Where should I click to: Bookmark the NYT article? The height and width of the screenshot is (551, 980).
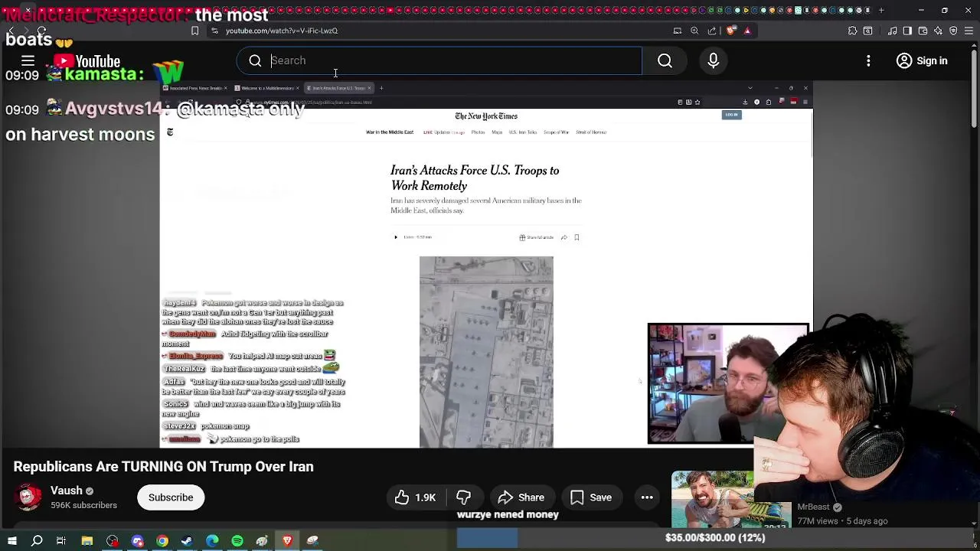(577, 237)
